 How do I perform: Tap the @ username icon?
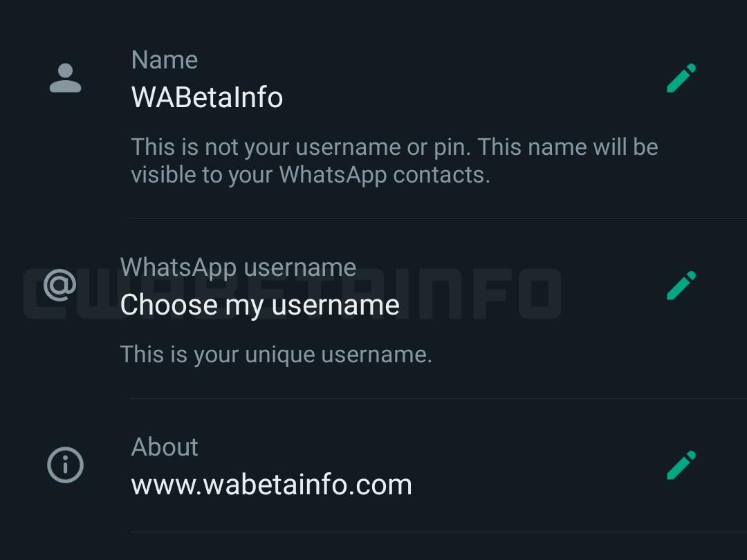pyautogui.click(x=59, y=285)
